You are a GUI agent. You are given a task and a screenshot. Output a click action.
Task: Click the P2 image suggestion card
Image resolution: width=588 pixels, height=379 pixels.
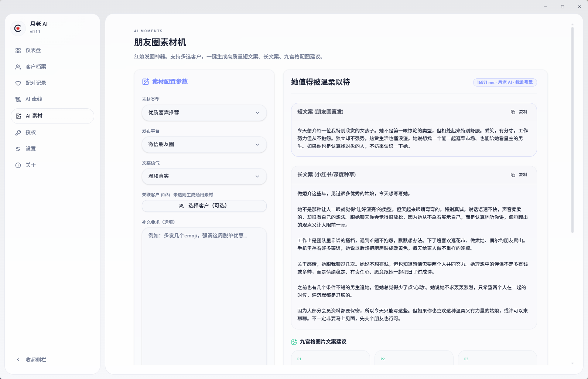tap(414, 358)
